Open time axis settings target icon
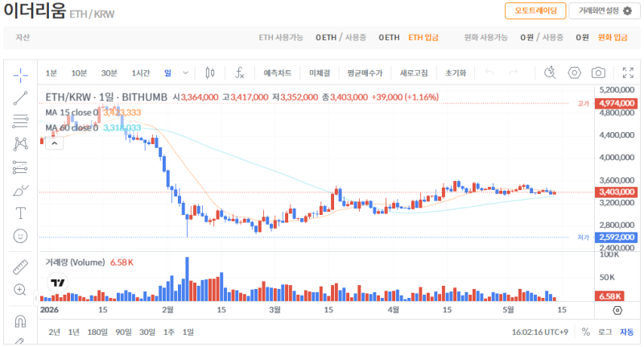The height and width of the screenshot is (347, 644). (x=617, y=311)
